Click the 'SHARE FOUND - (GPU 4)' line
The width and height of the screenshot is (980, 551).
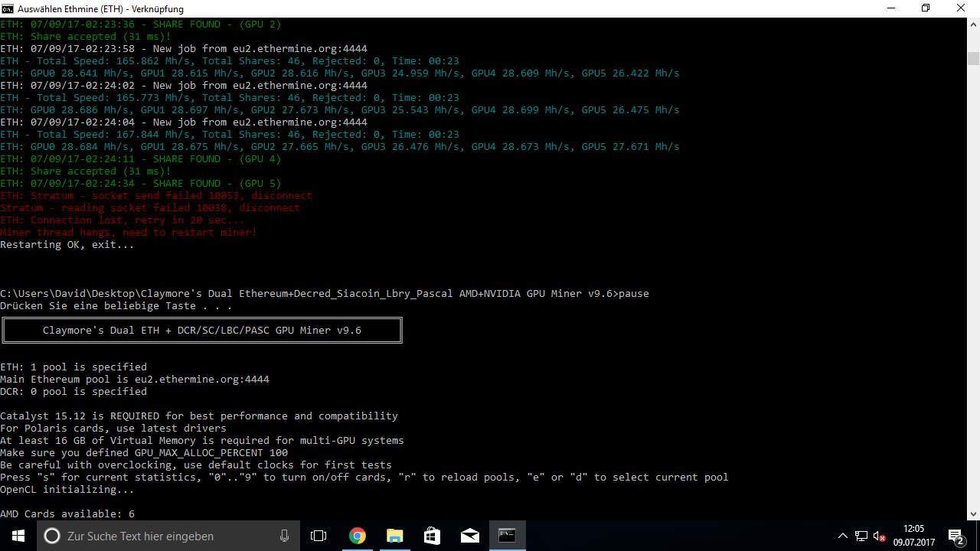point(141,159)
